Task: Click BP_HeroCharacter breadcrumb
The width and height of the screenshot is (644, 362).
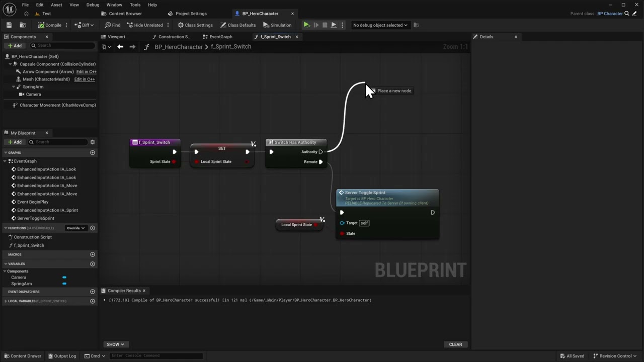Action: 179,47
